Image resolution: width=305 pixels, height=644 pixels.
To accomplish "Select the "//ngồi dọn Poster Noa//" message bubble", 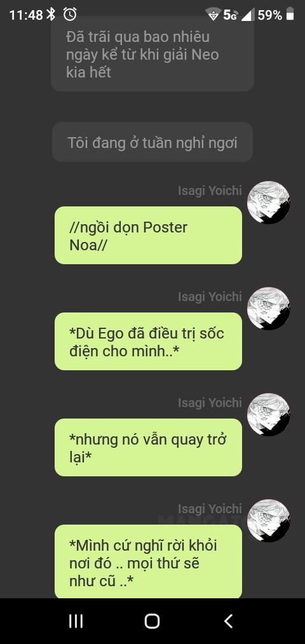I will click(148, 236).
